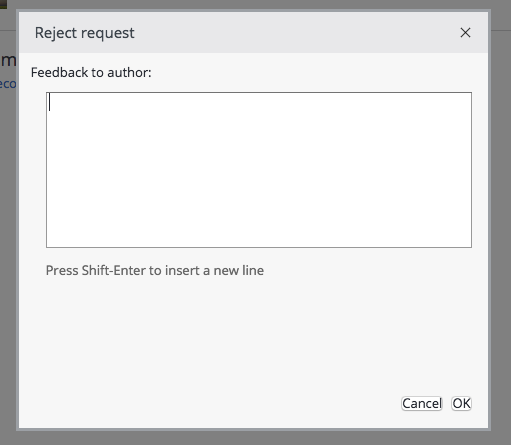Place cursor at the feedback box's first line
This screenshot has height=445, width=511.
(x=259, y=102)
